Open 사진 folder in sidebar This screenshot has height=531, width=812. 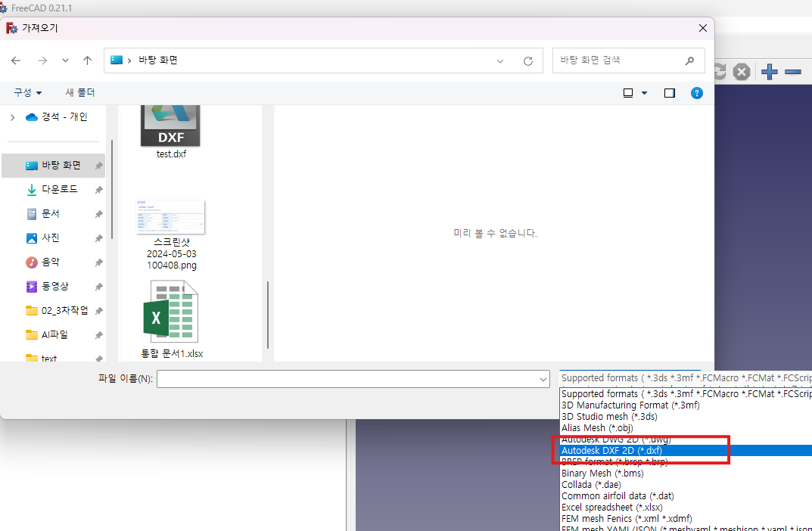43,238
